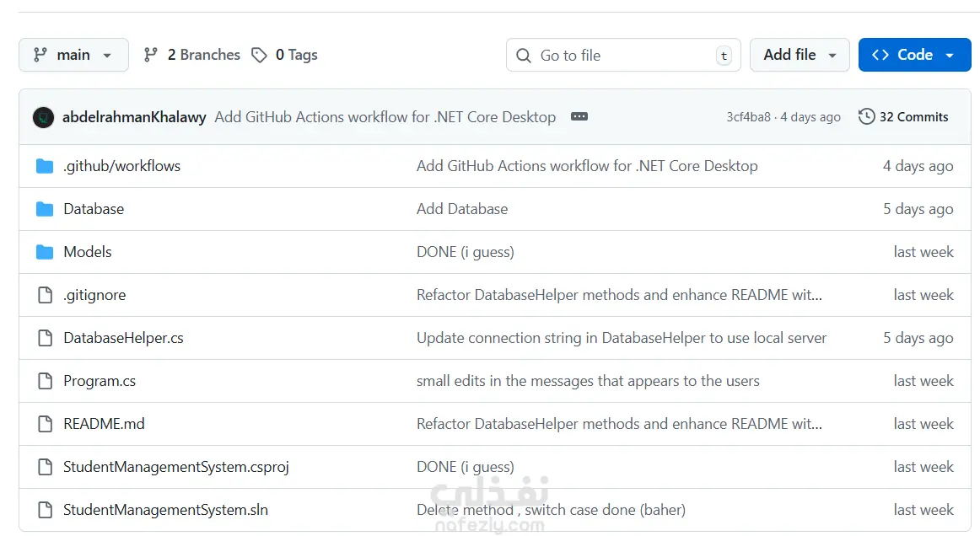Open StudentManagementSystem.sln file

click(165, 510)
